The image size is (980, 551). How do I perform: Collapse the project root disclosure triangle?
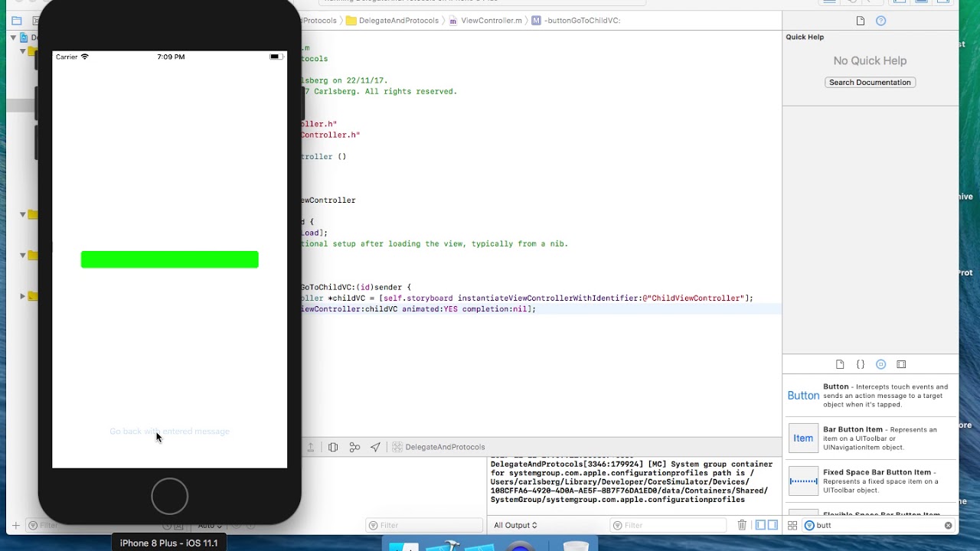click(13, 37)
